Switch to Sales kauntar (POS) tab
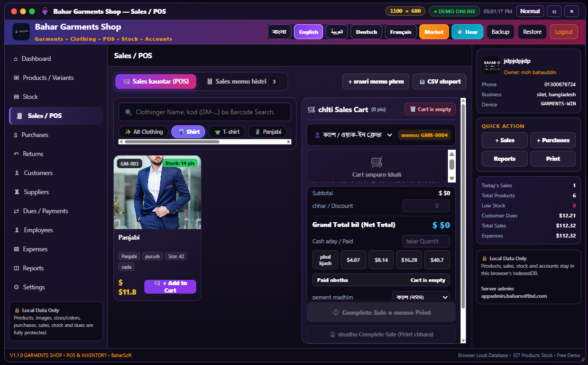The image size is (588, 365). 155,81
